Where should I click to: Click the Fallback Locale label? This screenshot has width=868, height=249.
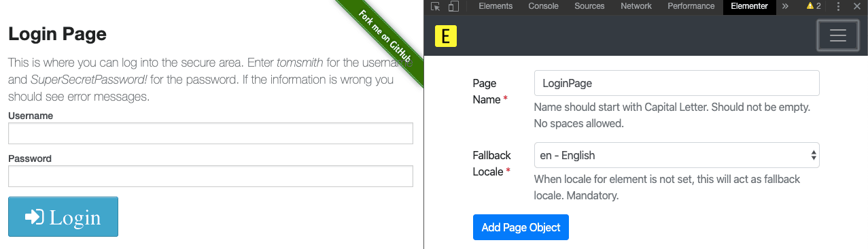point(491,163)
